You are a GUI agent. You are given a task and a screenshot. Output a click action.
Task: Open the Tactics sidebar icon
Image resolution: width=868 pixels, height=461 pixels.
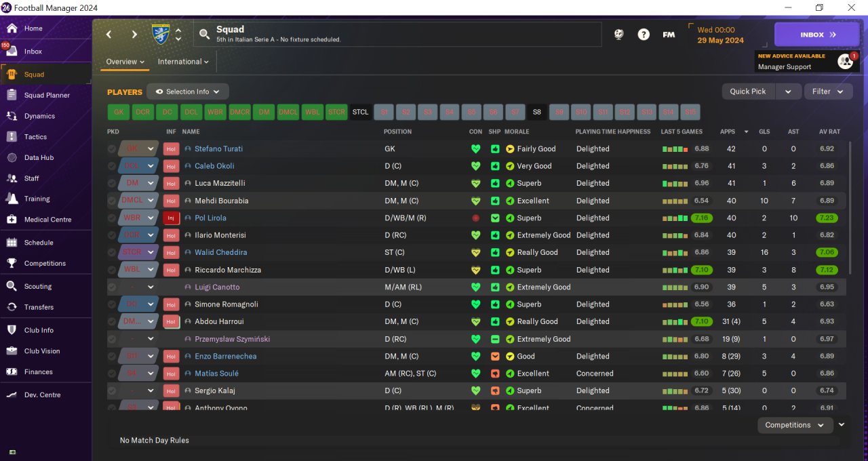tap(12, 137)
